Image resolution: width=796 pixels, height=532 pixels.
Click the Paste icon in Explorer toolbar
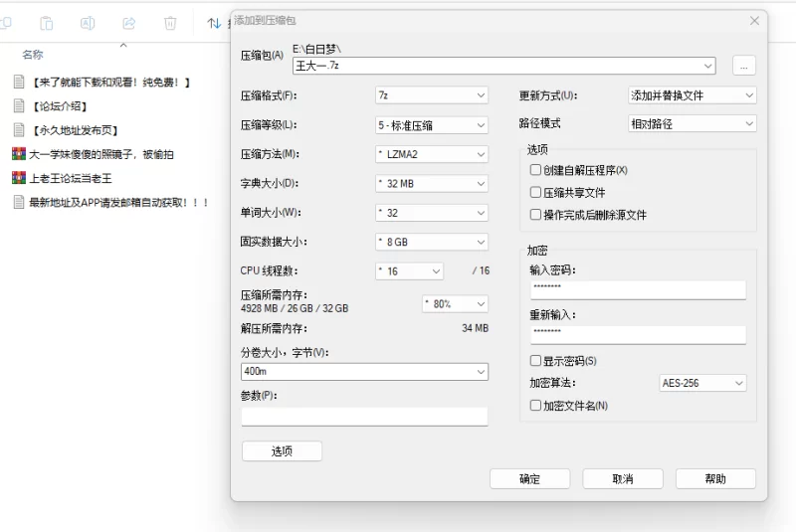[x=47, y=22]
